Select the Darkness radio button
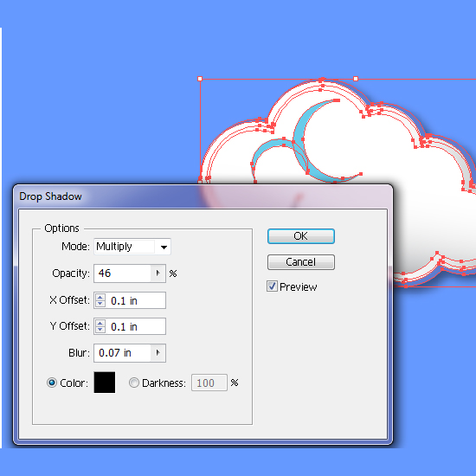476x476 pixels. [134, 383]
